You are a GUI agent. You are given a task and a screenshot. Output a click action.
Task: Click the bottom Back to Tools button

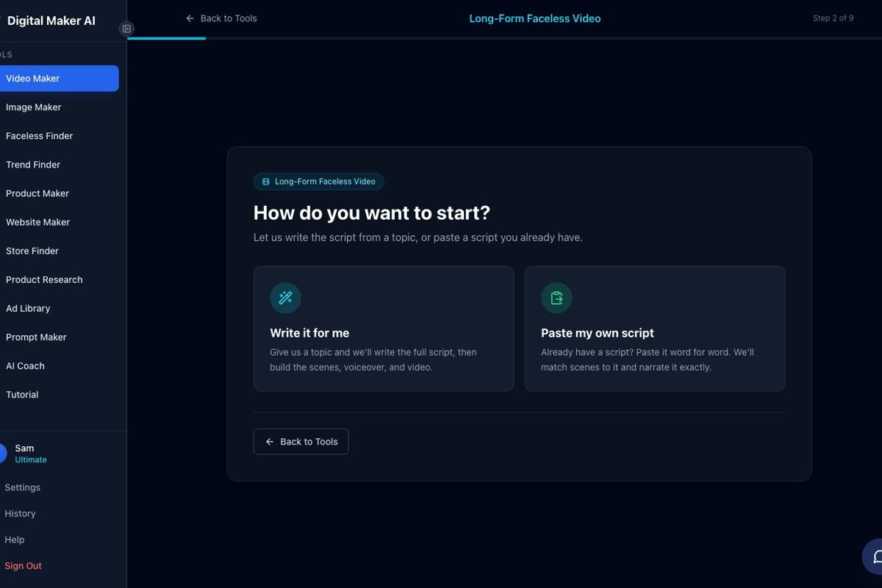pos(301,442)
